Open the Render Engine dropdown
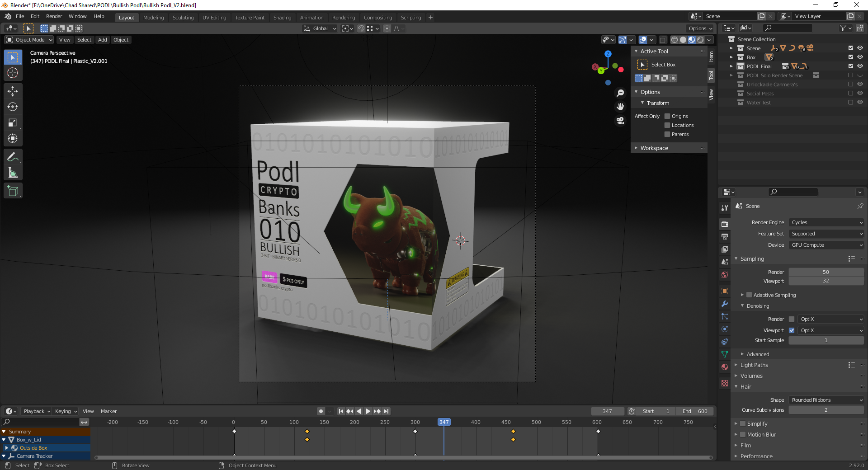 826,222
